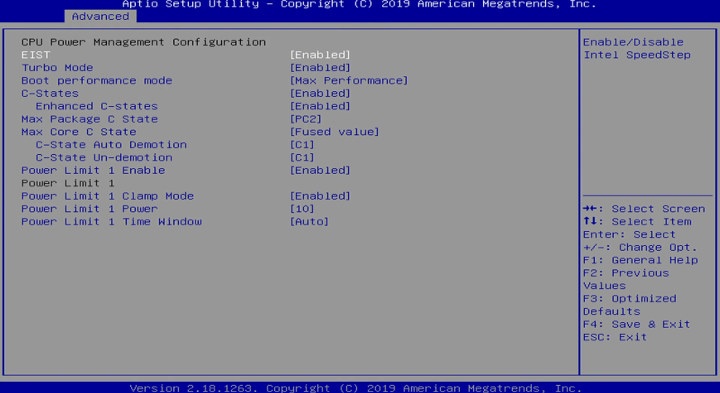720x393 pixels.
Task: Open the Auto Demotion [C1] value
Action: click(302, 145)
